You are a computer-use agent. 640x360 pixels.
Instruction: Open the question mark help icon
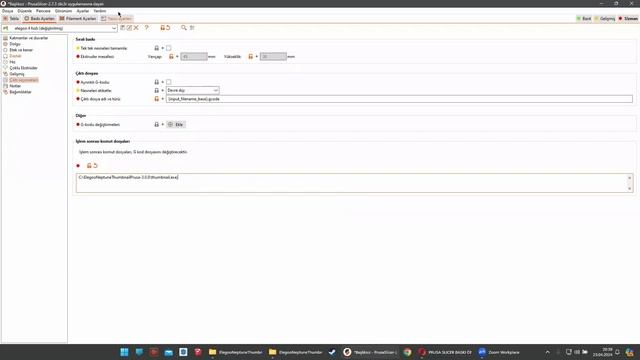[x=147, y=28]
